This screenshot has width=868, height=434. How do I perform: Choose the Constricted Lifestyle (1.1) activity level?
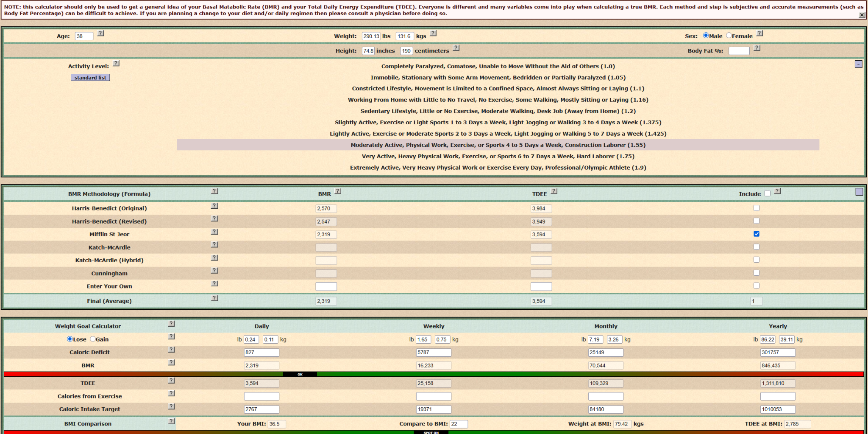pos(498,89)
